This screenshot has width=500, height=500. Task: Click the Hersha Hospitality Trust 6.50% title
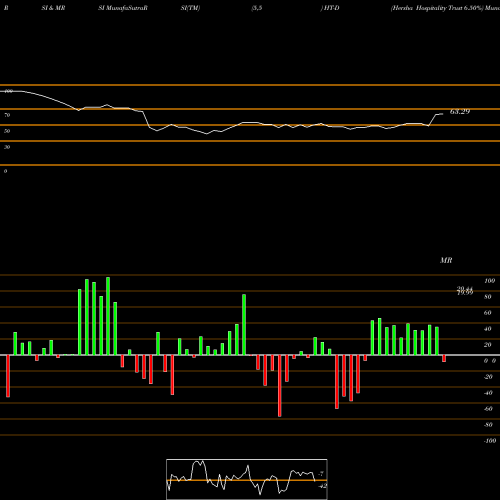(438, 8)
